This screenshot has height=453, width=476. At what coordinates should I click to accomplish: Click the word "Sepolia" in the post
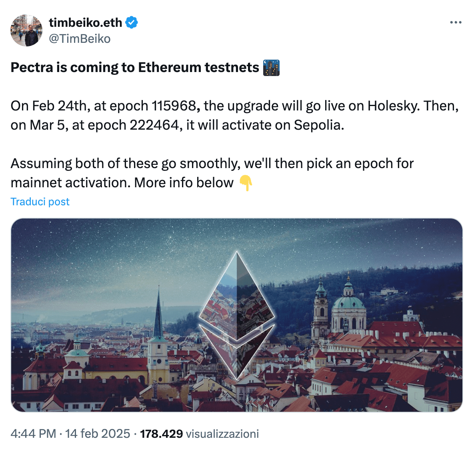click(x=318, y=125)
